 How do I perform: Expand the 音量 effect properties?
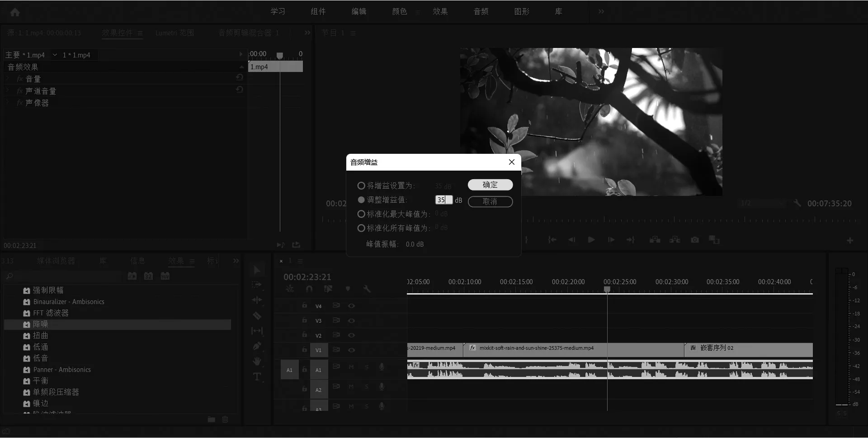tap(8, 79)
